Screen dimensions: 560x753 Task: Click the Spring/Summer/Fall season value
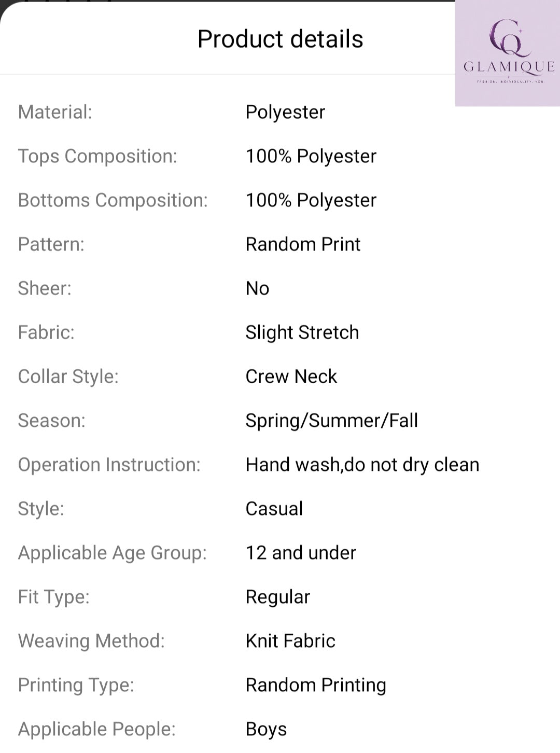[x=332, y=421]
